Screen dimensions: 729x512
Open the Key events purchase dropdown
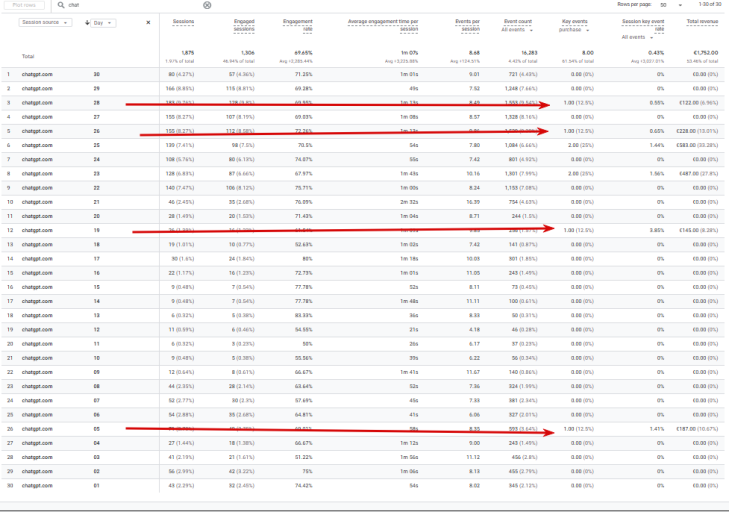(x=574, y=30)
